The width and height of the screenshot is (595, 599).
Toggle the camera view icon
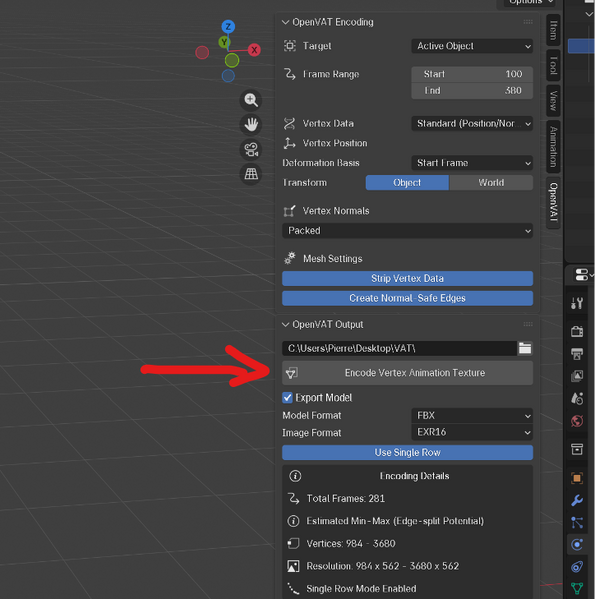click(251, 149)
